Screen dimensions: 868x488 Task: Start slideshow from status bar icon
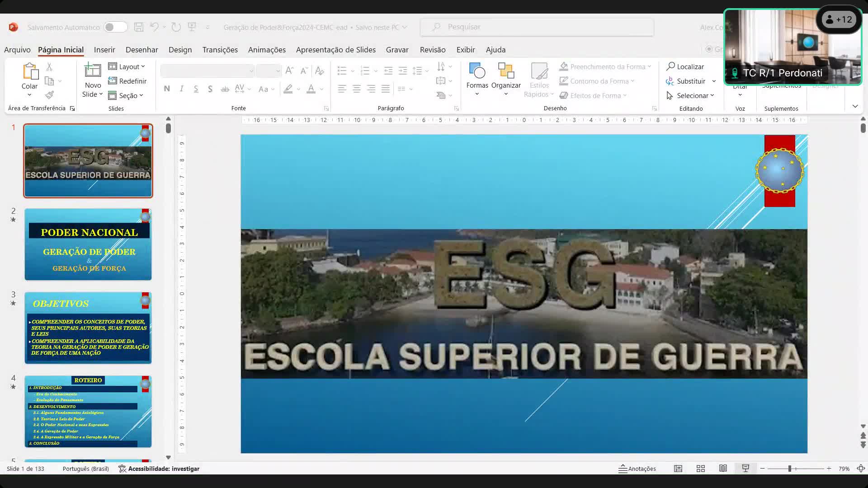[x=745, y=469]
